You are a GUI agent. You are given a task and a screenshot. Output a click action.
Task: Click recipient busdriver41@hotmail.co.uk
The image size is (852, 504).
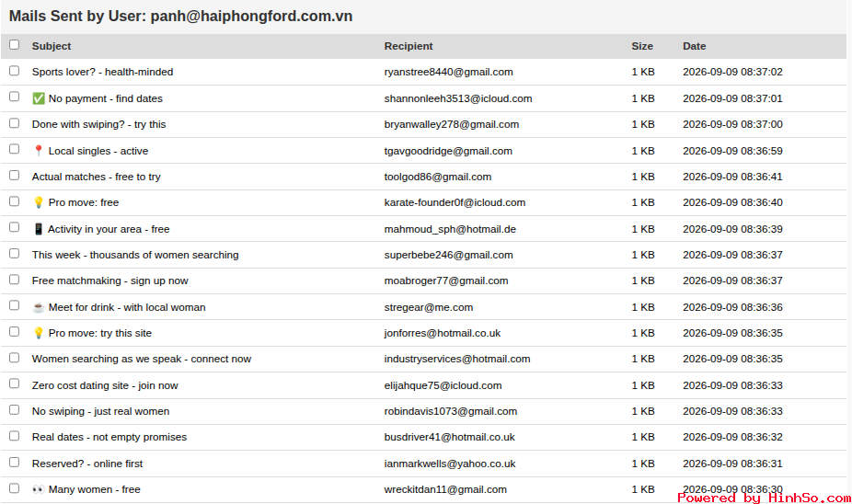[449, 437]
